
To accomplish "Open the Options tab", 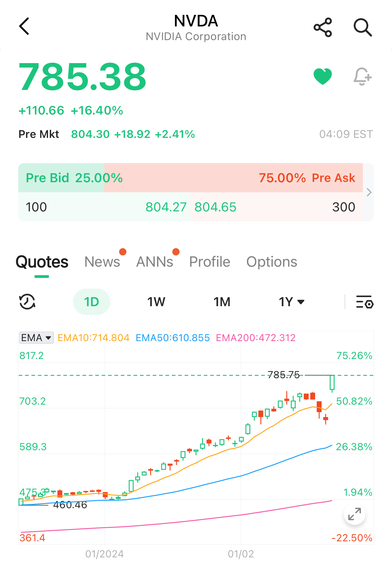I will [x=272, y=262].
